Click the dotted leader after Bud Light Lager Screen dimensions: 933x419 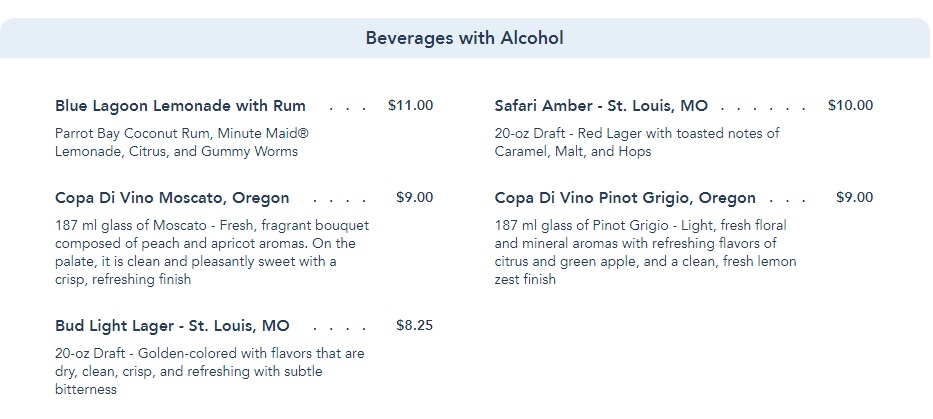tap(339, 327)
